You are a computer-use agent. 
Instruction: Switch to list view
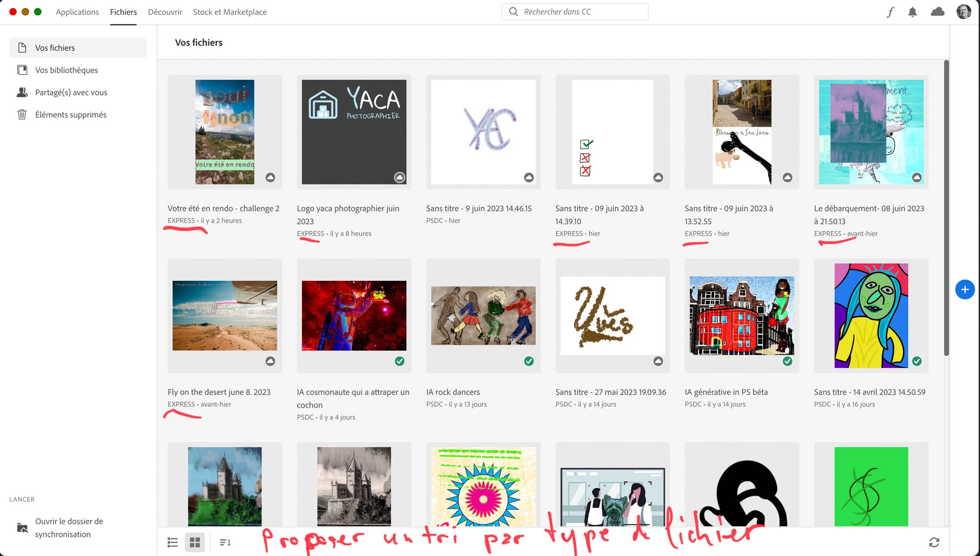coord(173,542)
